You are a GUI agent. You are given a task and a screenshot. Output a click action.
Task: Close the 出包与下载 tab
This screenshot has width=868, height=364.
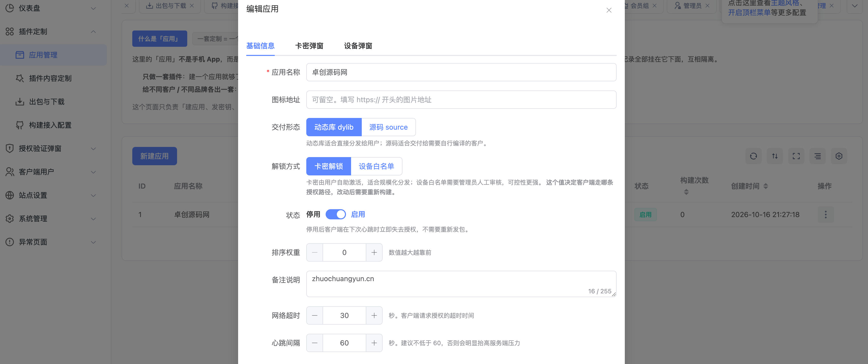[x=192, y=6]
